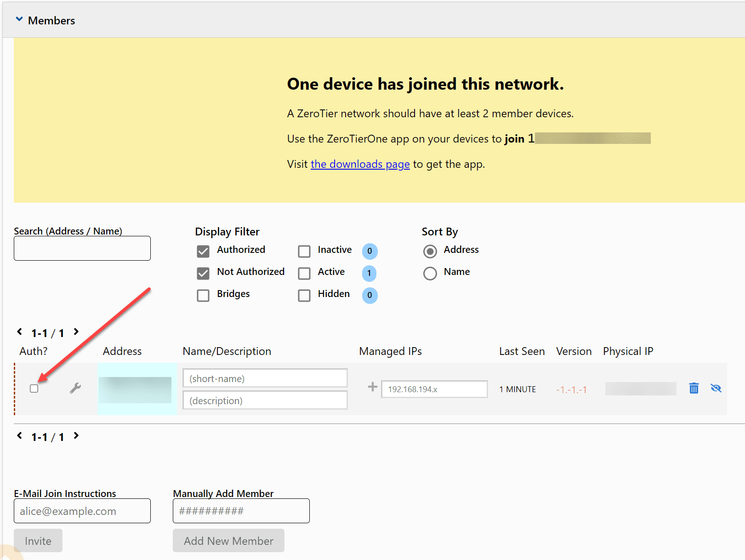Click the Last Seen column header

click(x=522, y=351)
